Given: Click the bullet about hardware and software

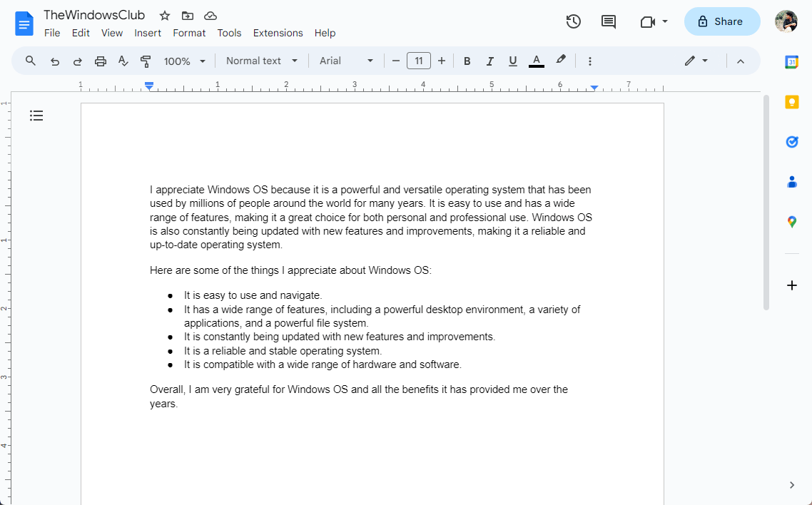Looking at the screenshot, I should [x=323, y=364].
